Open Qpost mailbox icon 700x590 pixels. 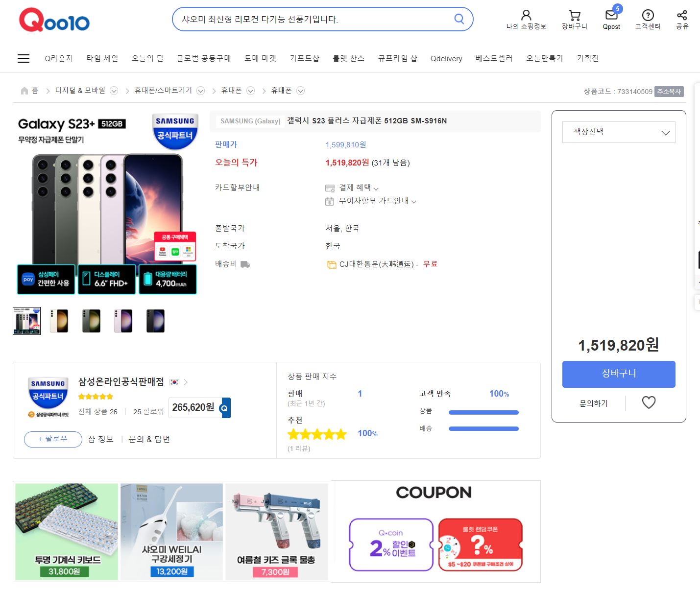click(x=611, y=15)
